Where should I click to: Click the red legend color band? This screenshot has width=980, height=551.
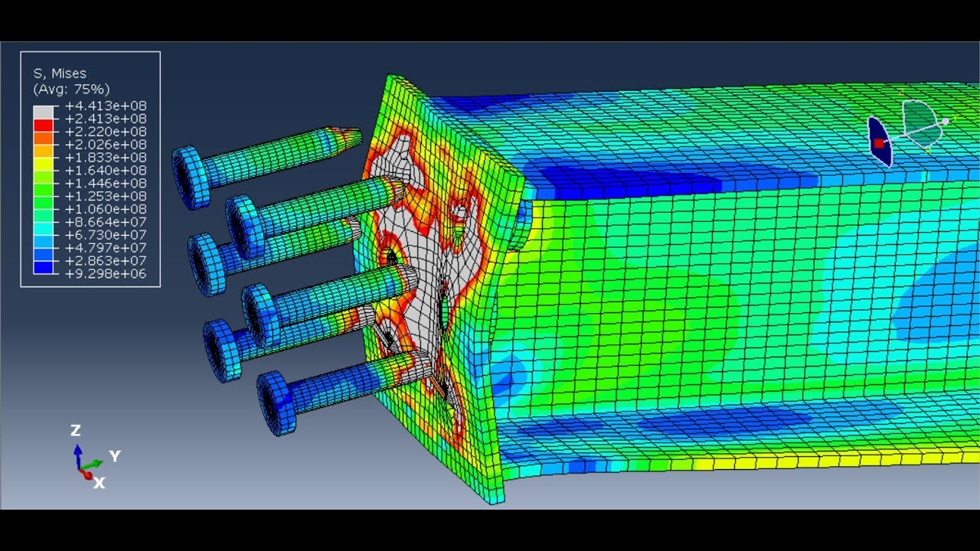[43, 126]
